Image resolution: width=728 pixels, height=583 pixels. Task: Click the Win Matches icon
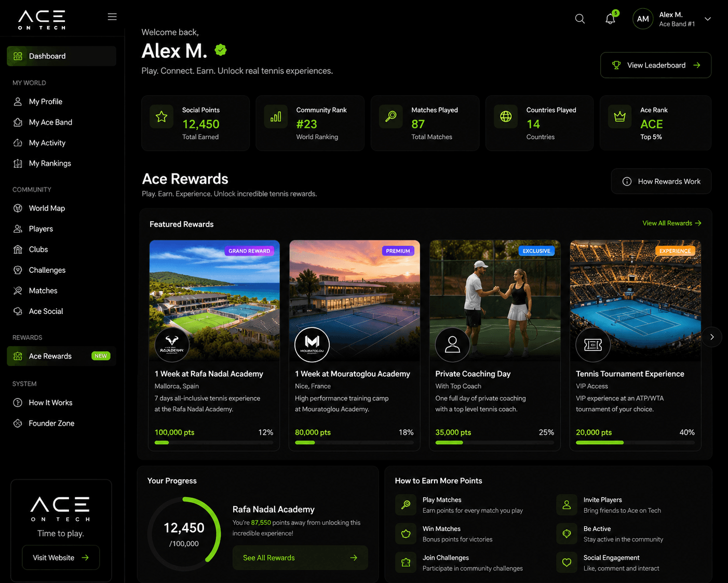point(406,534)
